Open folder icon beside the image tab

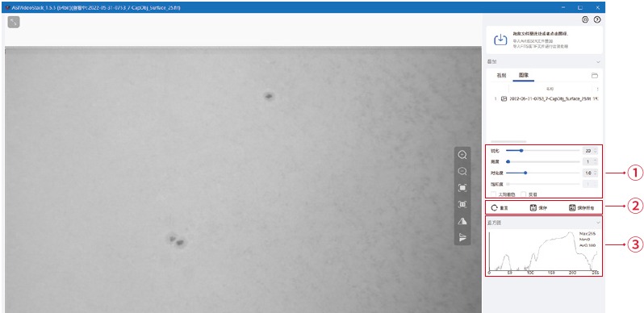[594, 76]
